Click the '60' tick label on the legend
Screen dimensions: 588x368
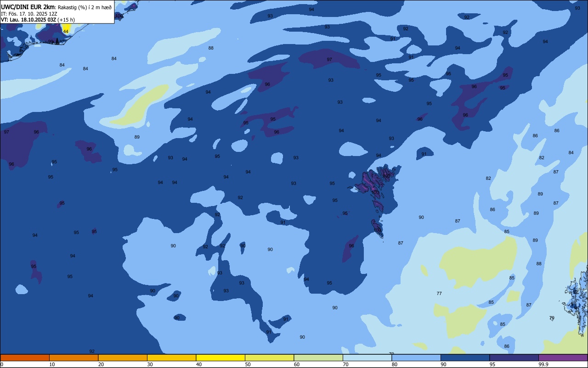(x=297, y=364)
